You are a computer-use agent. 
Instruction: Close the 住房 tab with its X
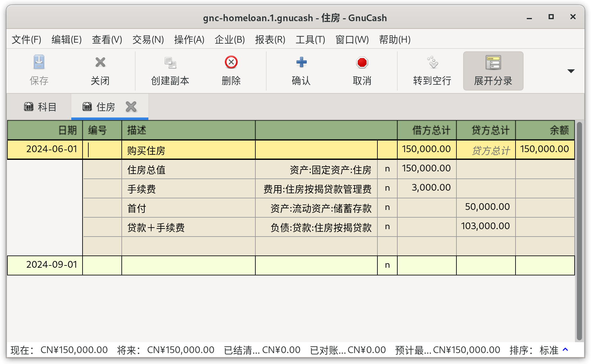pyautogui.click(x=131, y=107)
